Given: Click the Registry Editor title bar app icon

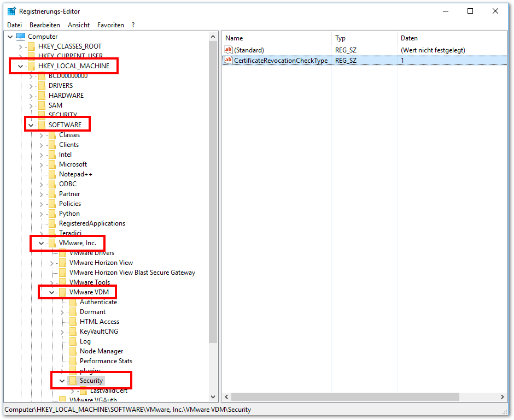Looking at the screenshot, I should (11, 11).
